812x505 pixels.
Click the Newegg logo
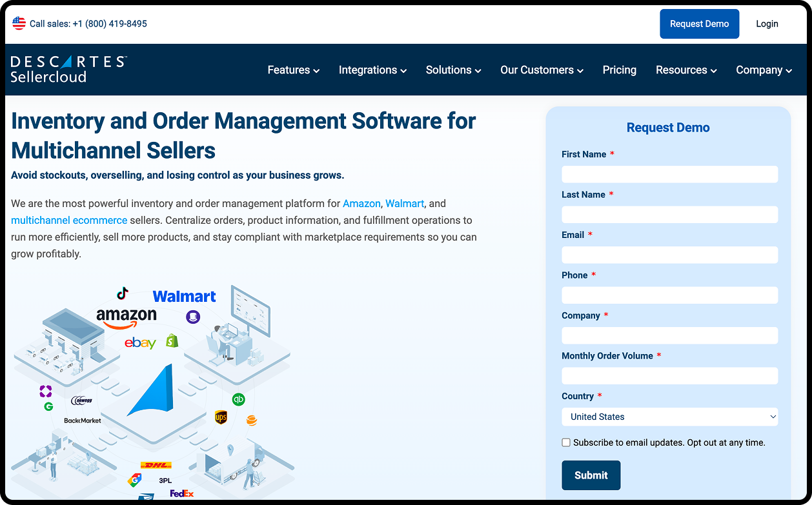tap(83, 401)
